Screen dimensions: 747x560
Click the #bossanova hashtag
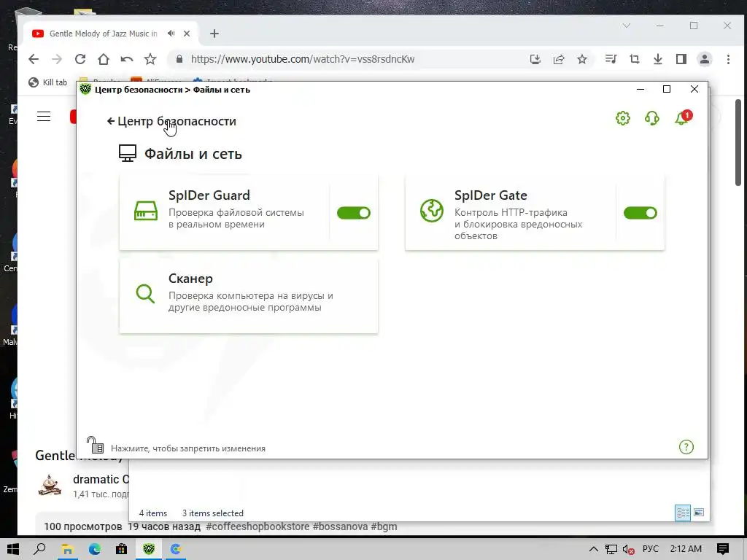point(340,526)
